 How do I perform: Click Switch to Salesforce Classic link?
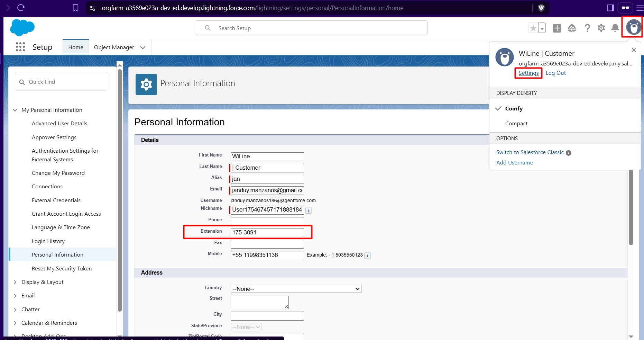click(x=530, y=152)
